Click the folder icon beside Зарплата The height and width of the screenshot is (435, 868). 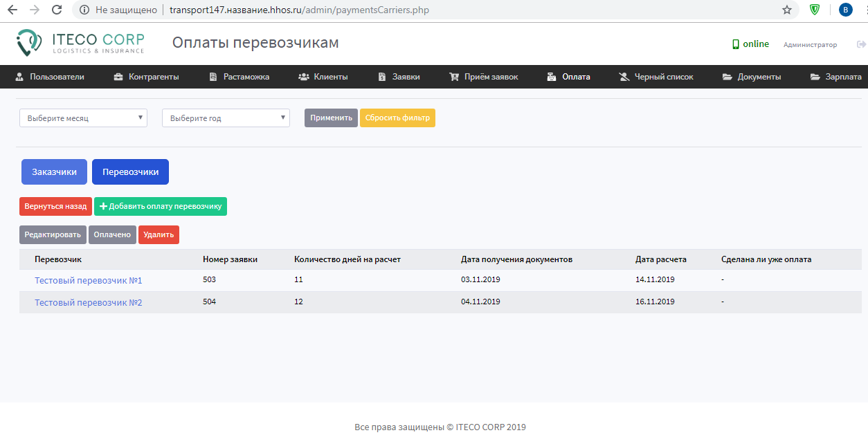[x=815, y=77]
